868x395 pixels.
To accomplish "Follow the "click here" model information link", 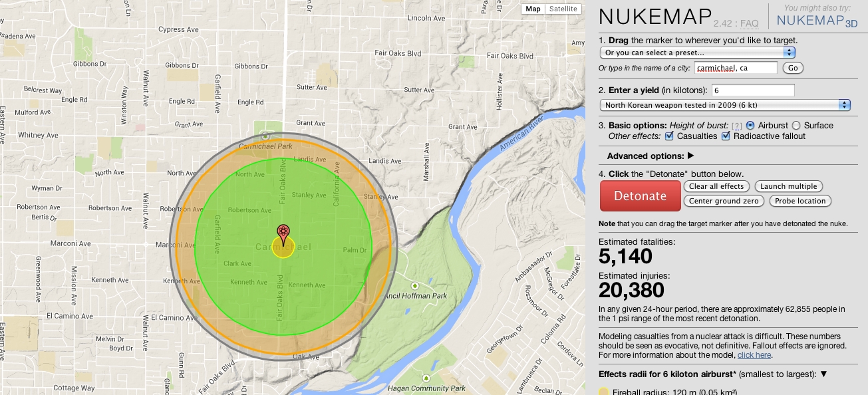I will 754,355.
